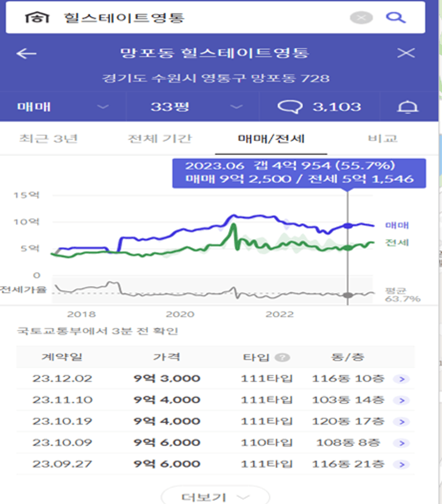The image size is (442, 504).
Task: Click the magnifying glass search icon
Action: (396, 18)
